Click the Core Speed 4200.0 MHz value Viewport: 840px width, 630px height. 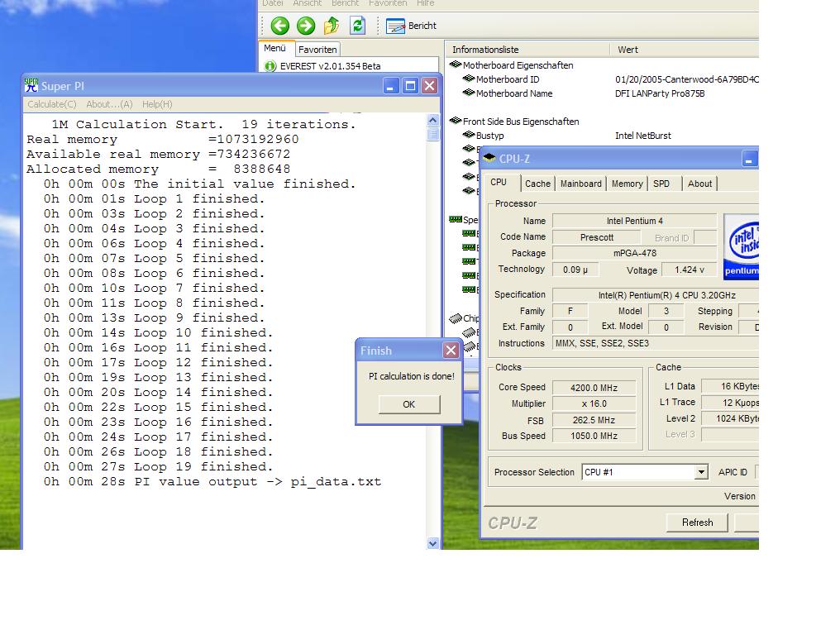click(594, 388)
